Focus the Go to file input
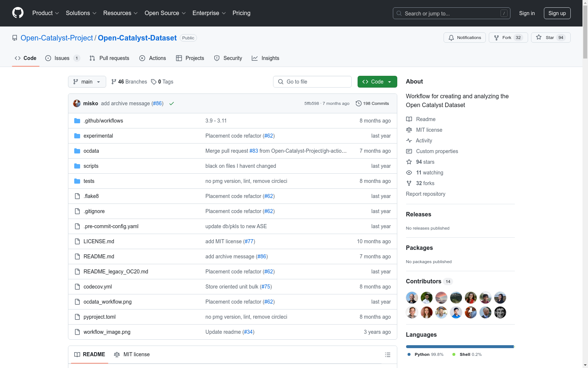Screen dimensions: 588x368 [x=312, y=82]
